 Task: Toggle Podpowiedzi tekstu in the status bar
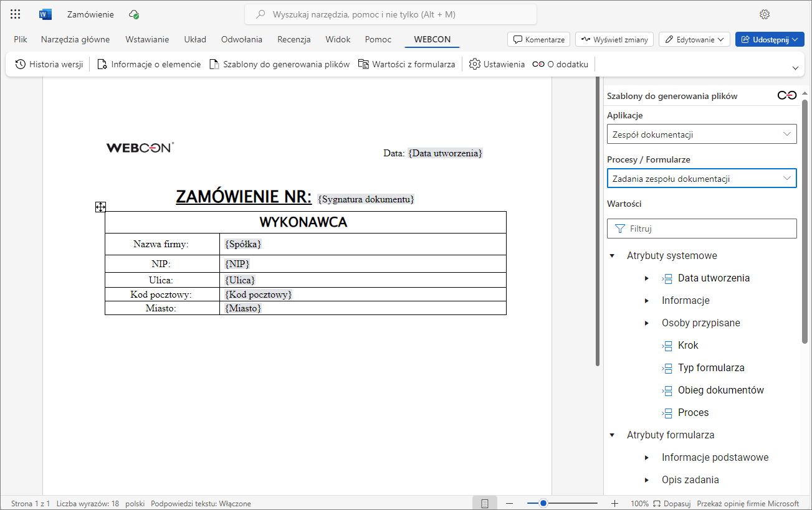[x=201, y=503]
